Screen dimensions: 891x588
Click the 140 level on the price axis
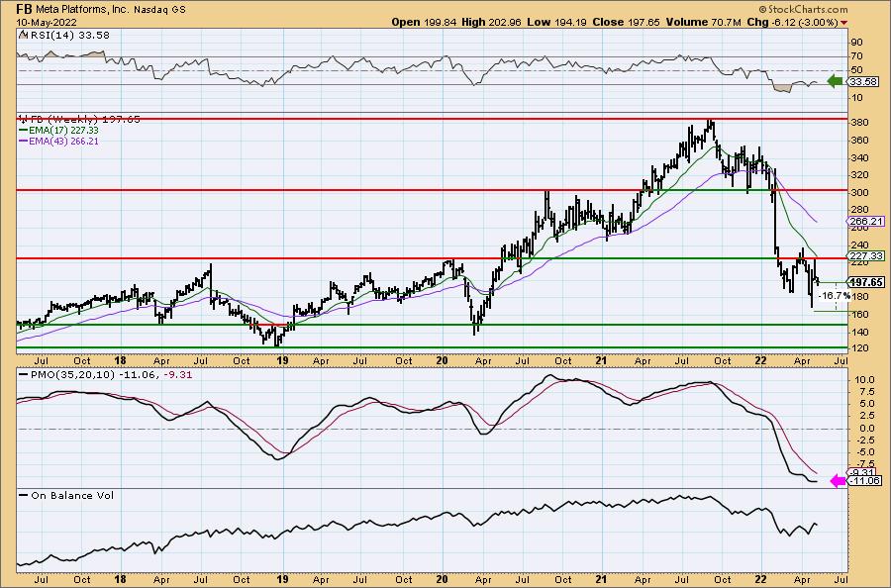pyautogui.click(x=859, y=333)
